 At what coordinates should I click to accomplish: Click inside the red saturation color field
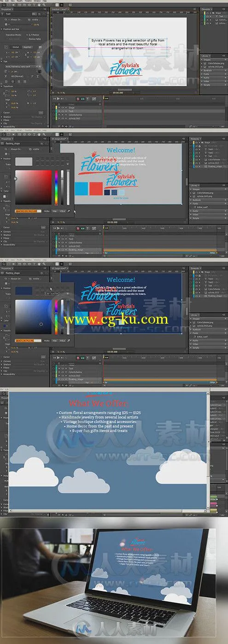[33, 187]
